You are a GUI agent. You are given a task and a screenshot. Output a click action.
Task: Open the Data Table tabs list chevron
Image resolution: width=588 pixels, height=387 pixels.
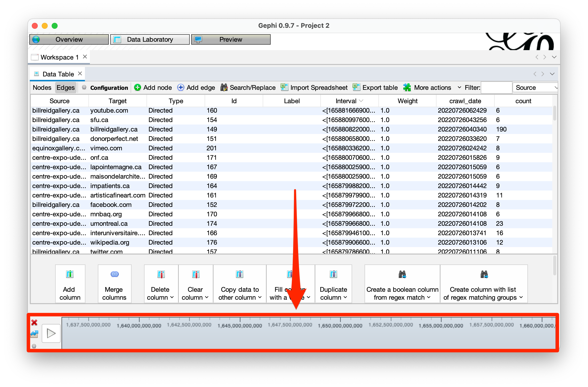click(552, 74)
